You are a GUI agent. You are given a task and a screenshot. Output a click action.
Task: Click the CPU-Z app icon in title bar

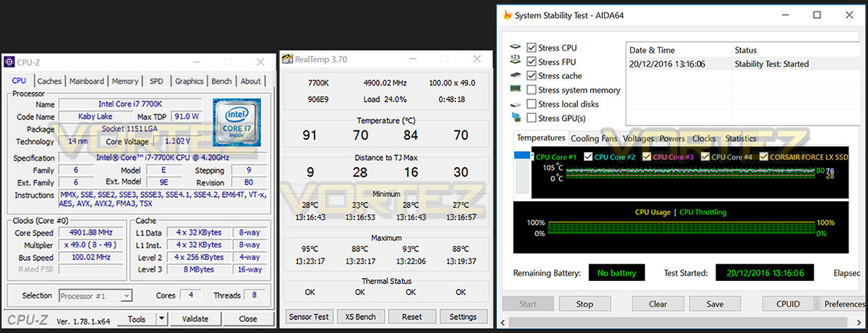(9, 62)
